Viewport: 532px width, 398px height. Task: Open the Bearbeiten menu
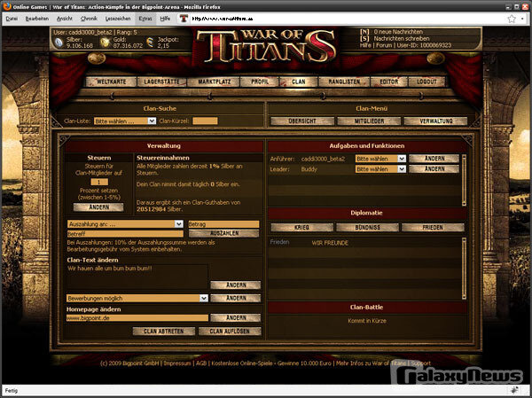[37, 19]
